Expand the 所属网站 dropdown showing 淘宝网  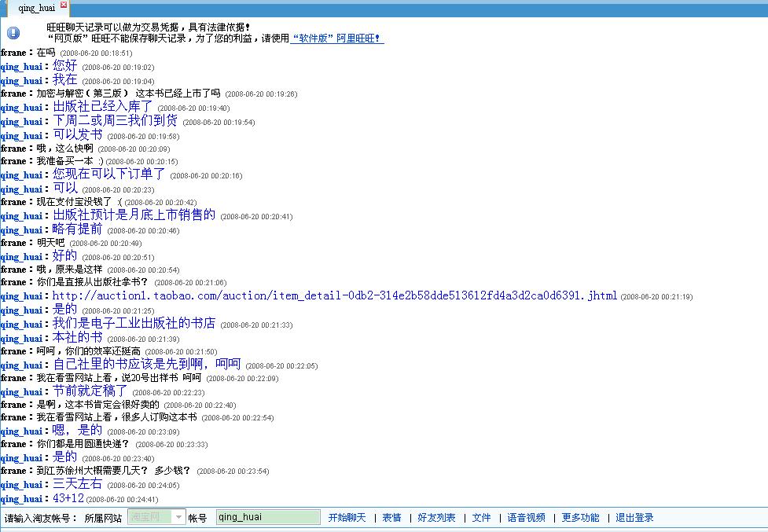pyautogui.click(x=178, y=517)
